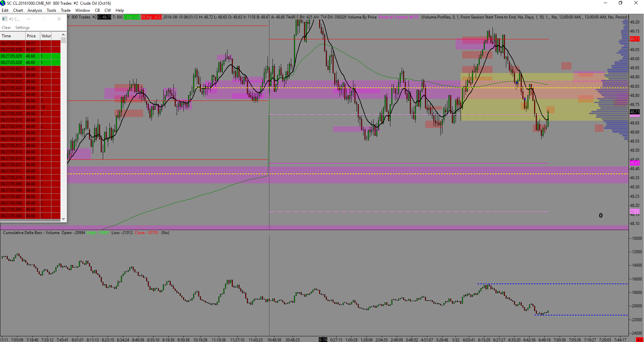Select the green trade row at 08:27:05.028
The width and height of the screenshot is (644, 342).
[30, 63]
